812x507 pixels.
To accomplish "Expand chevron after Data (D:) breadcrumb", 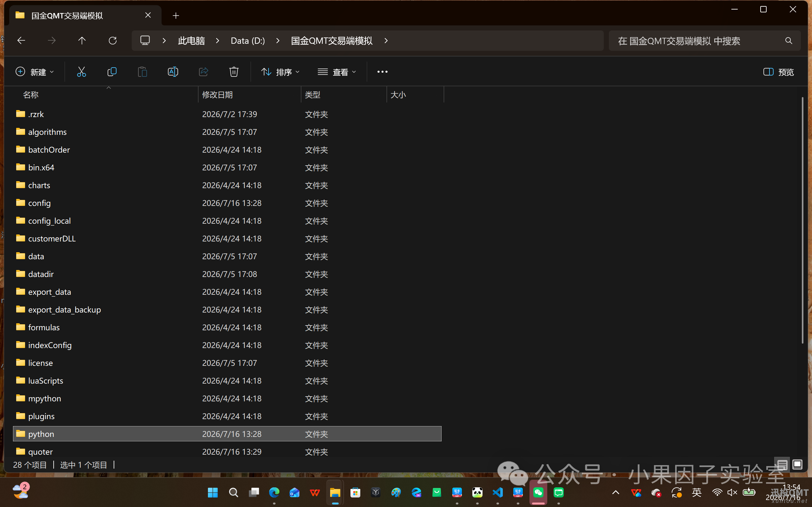I will pyautogui.click(x=278, y=41).
